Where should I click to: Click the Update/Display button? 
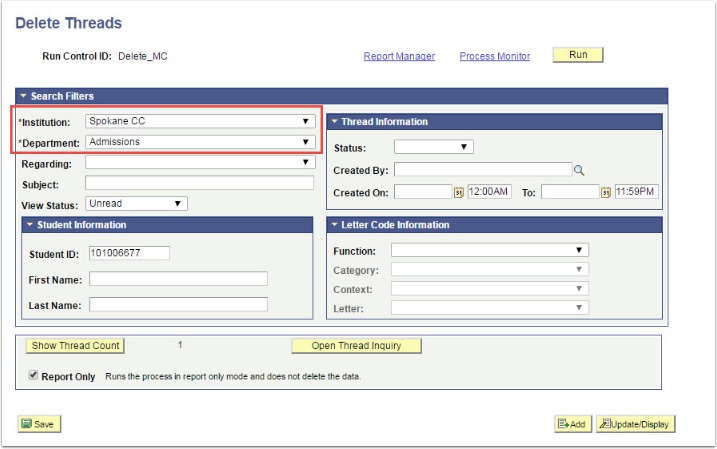click(x=635, y=424)
